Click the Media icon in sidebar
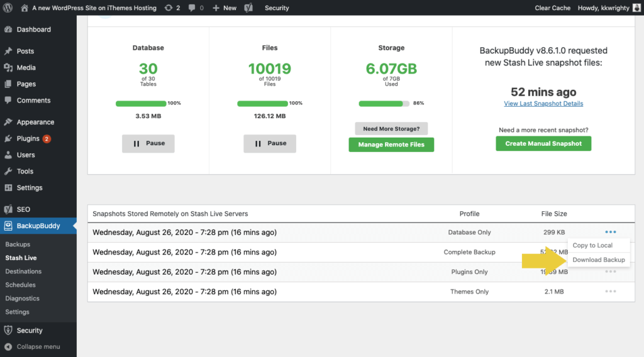The width and height of the screenshot is (644, 357). [x=8, y=68]
